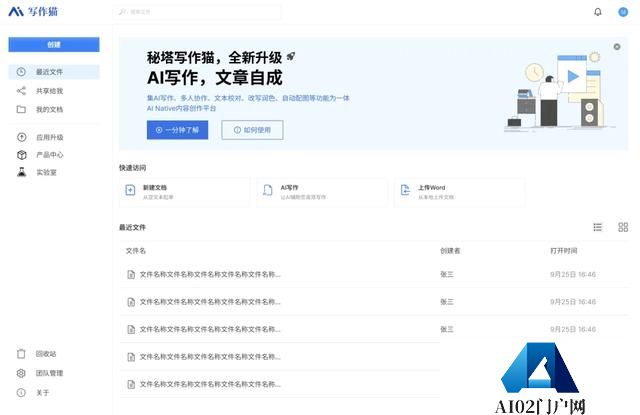The height and width of the screenshot is (415, 640).
Task: Click the blue 创建 button
Action: pos(54,44)
